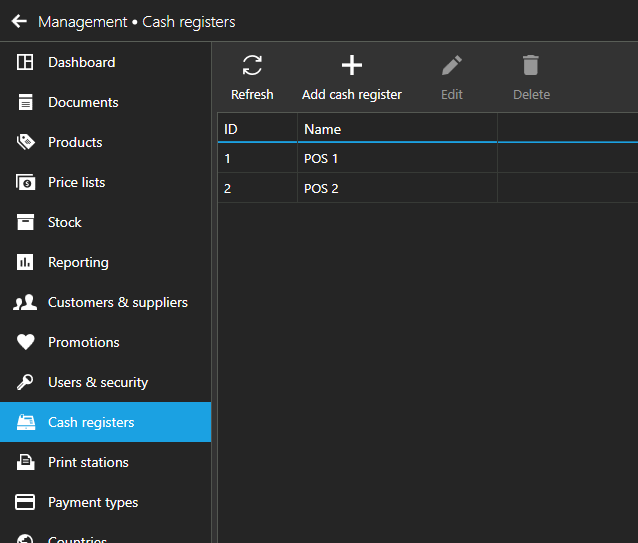Click the Documents icon in sidebar
The width and height of the screenshot is (638, 543).
(25, 102)
